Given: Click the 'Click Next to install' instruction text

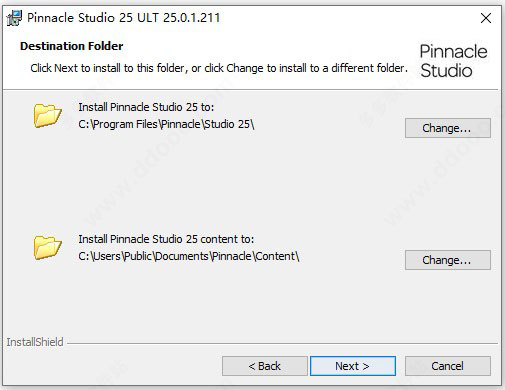Looking at the screenshot, I should click(219, 68).
